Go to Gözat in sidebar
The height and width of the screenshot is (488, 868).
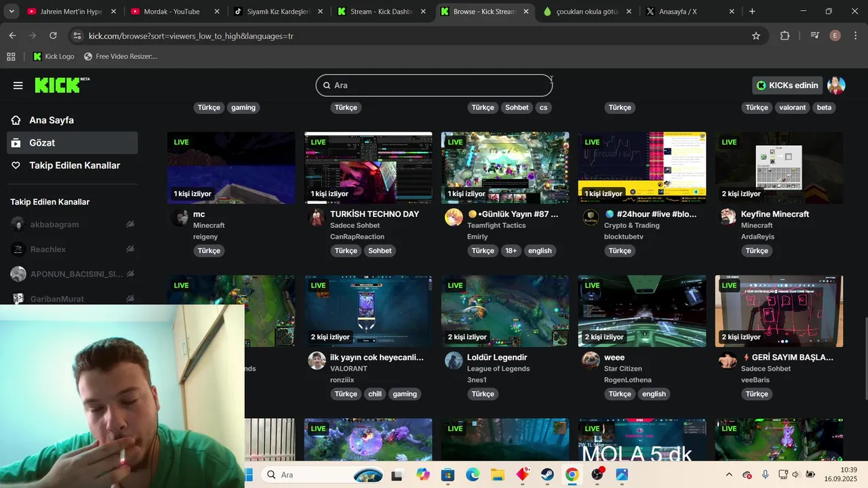pos(72,143)
